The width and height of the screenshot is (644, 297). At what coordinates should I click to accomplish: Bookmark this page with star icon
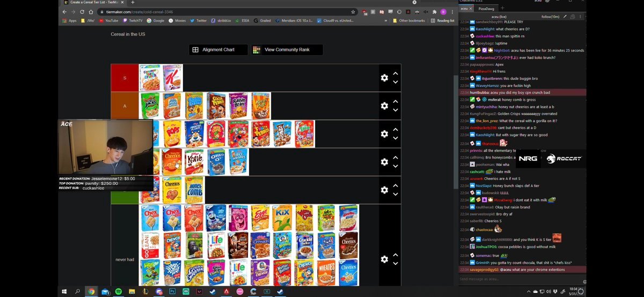tap(353, 12)
